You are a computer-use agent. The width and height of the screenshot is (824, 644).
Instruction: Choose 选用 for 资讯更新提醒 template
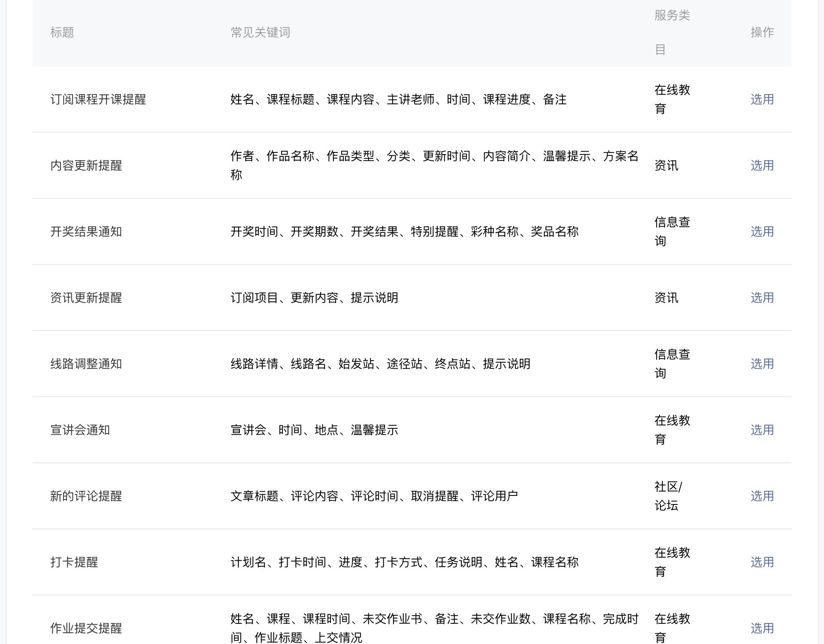(x=762, y=298)
